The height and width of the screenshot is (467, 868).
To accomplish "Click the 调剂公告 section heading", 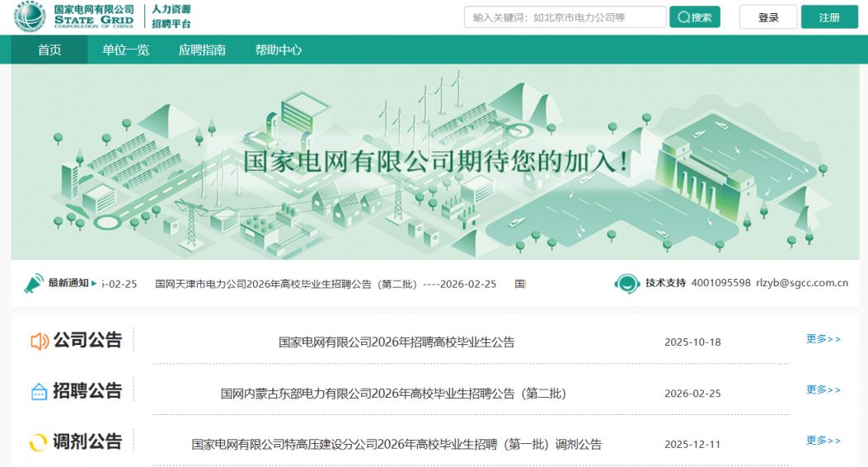I will [x=87, y=442].
